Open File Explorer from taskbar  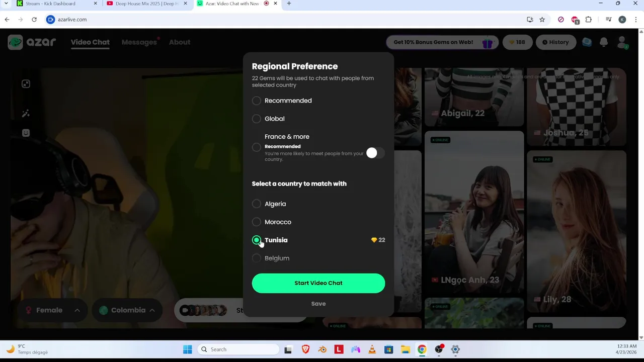click(405, 349)
